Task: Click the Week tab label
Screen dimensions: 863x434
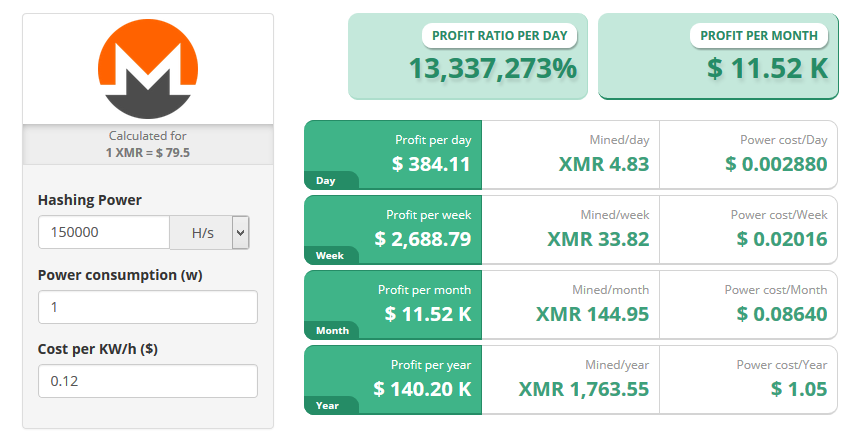Action: point(329,256)
